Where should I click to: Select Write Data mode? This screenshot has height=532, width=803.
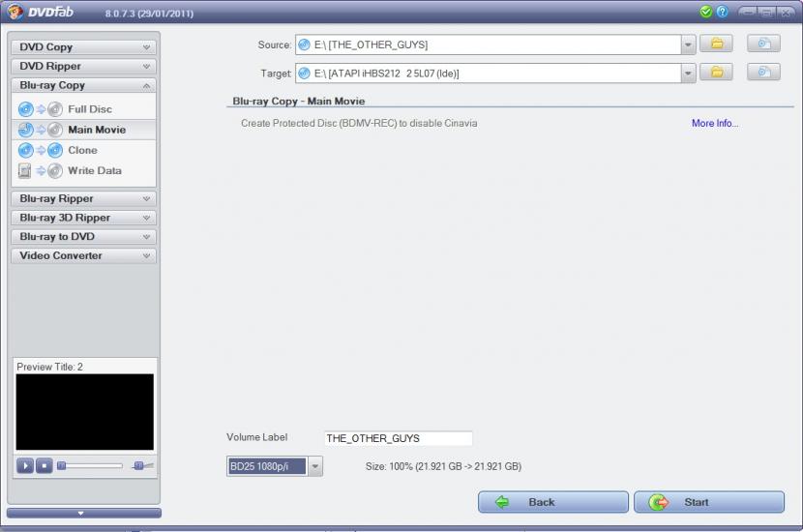click(83, 170)
